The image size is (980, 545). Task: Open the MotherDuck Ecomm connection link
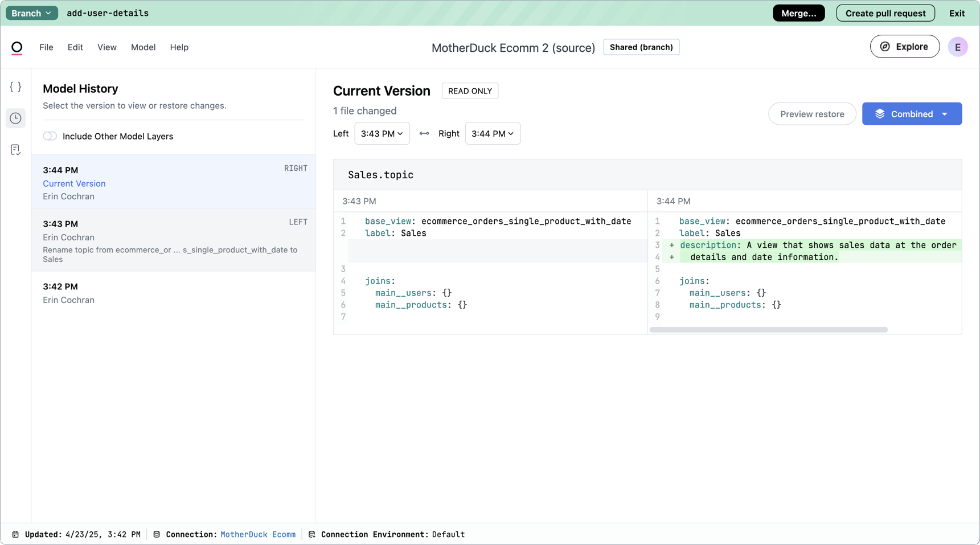(x=258, y=534)
